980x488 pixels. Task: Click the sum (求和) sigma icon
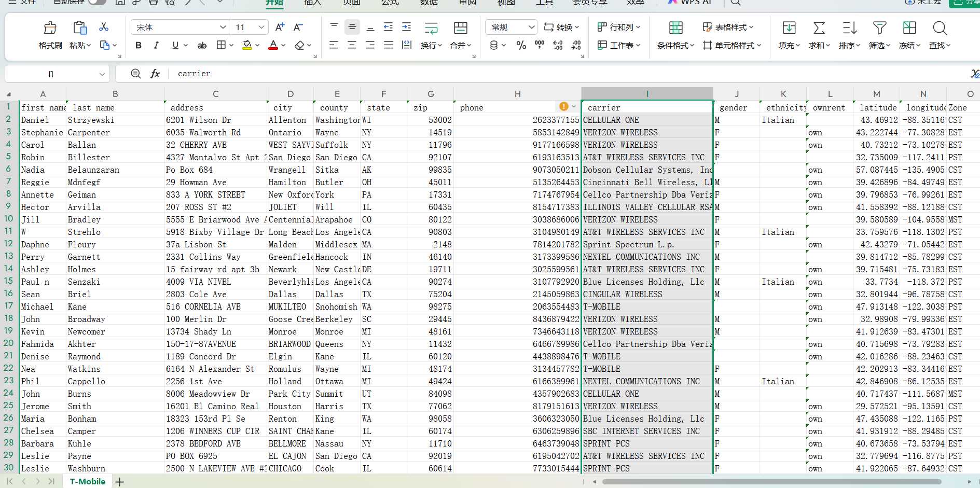pos(819,27)
